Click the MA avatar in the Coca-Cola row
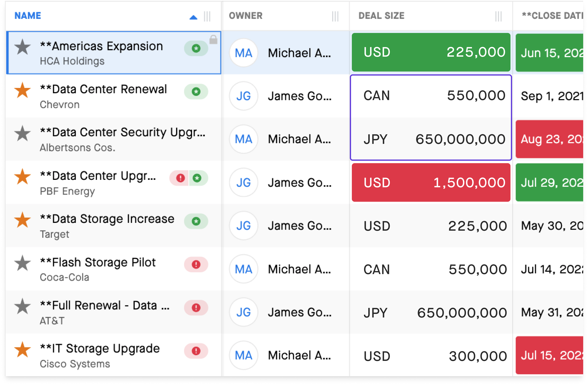The image size is (588, 385). tap(244, 269)
